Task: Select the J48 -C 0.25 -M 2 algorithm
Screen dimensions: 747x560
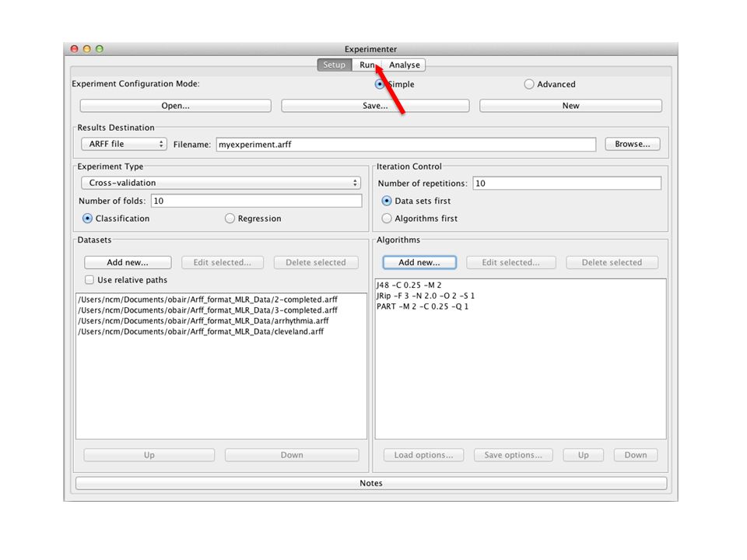Action: tap(521, 285)
